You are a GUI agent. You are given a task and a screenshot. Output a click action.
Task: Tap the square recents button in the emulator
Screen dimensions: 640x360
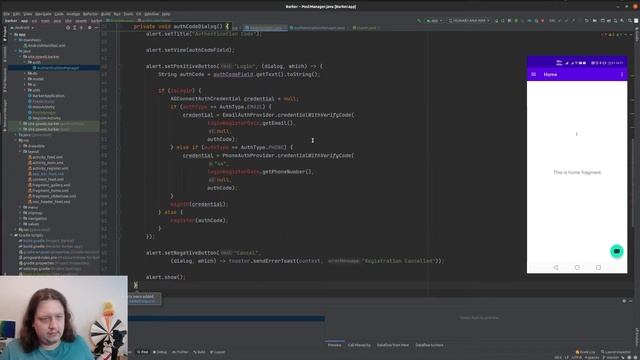coord(598,267)
